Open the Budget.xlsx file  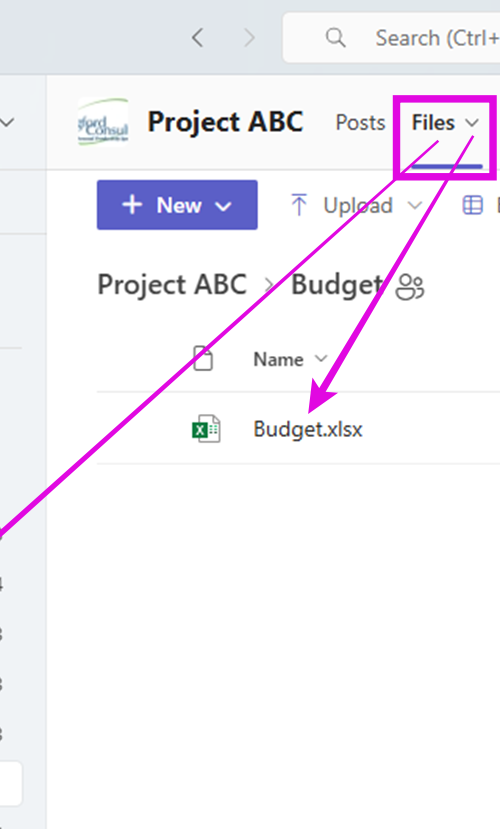(308, 429)
